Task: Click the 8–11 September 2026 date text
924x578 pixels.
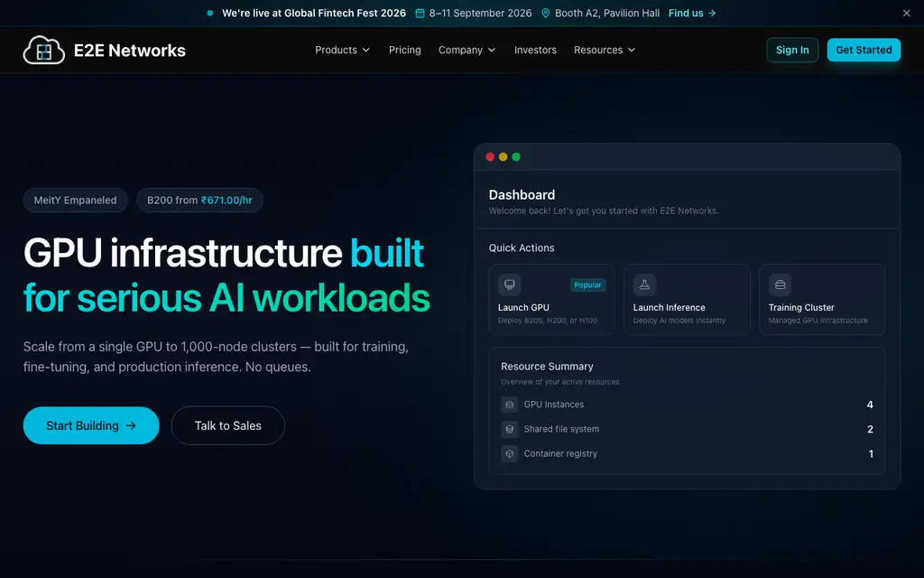Action: (480, 13)
